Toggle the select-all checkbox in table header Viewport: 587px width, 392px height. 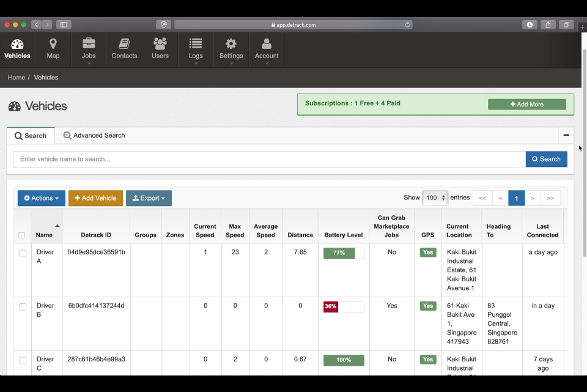(x=22, y=235)
